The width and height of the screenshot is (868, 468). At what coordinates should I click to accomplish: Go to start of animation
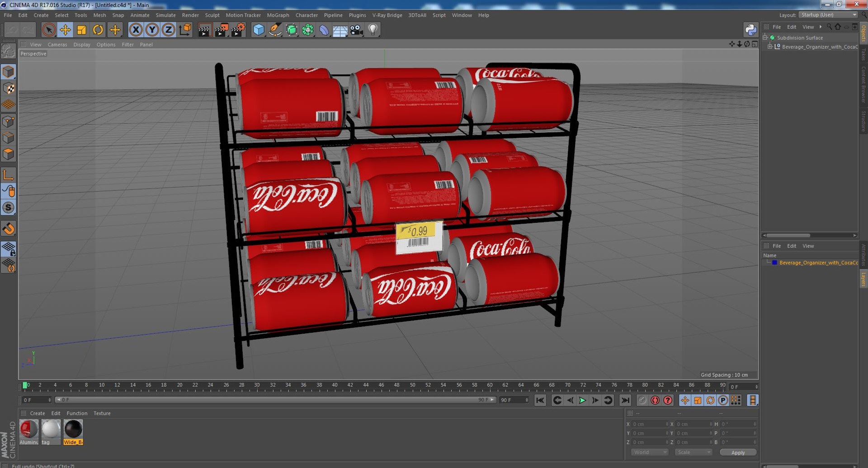coord(540,400)
